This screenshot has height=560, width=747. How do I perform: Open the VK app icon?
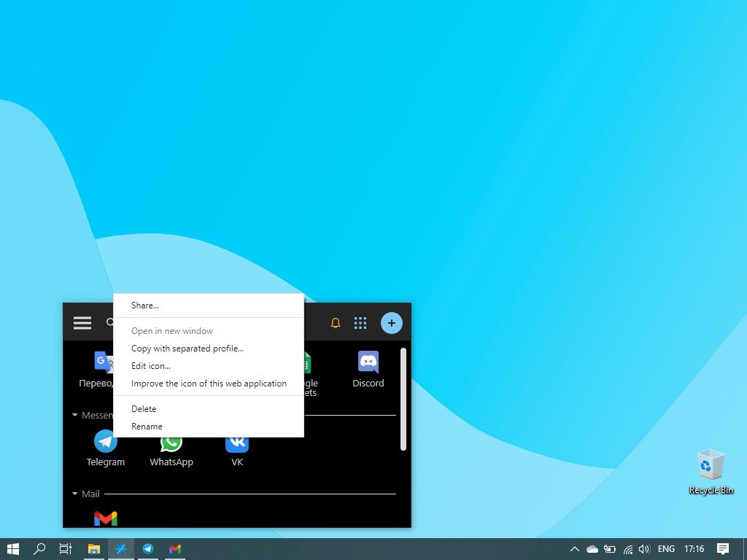click(x=237, y=444)
